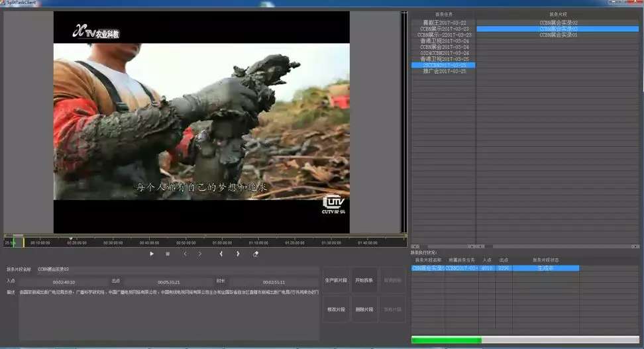The image size is (644, 349).
Task: Select task 推广会2017-03-25 in list
Action: (x=443, y=71)
